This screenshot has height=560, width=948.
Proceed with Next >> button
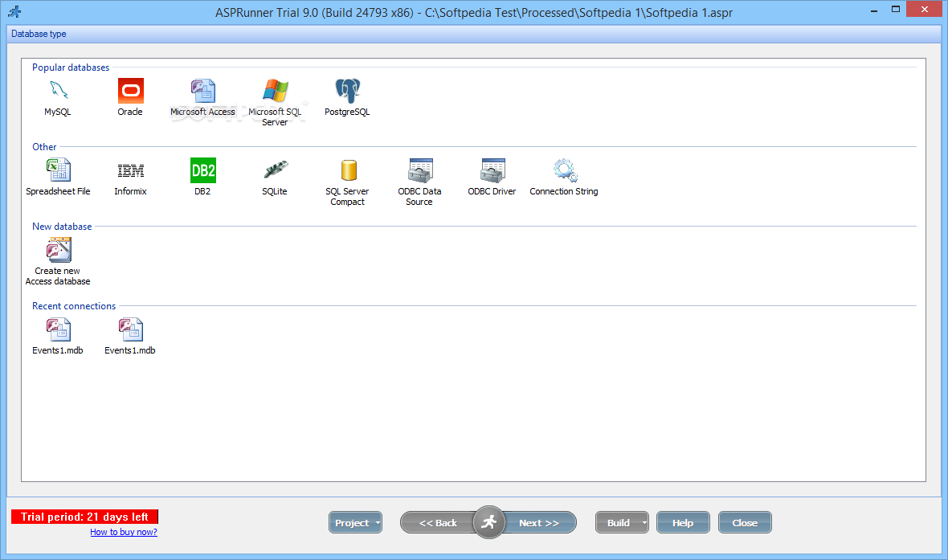pos(539,522)
